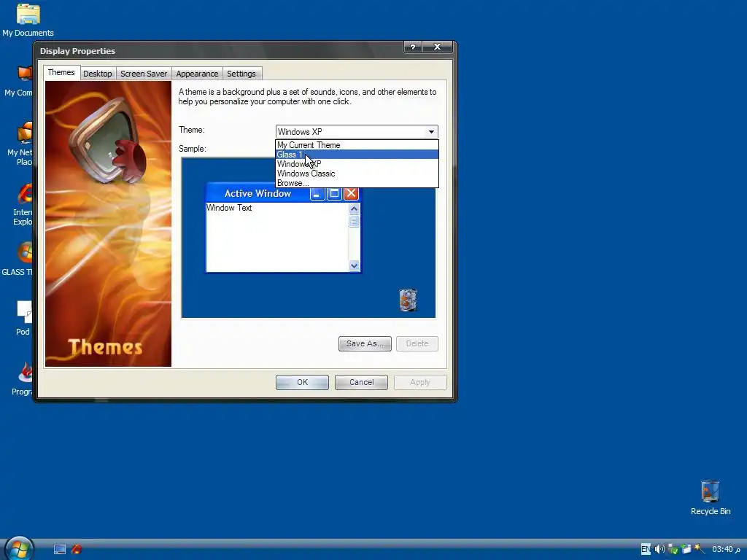The image size is (747, 560).
Task: Click the magic wand tray icon
Action: coord(700,549)
